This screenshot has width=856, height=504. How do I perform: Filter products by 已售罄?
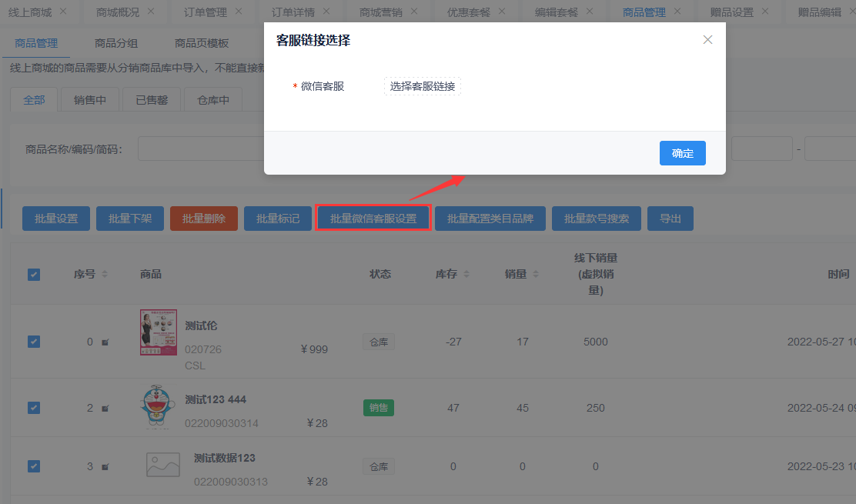point(152,100)
